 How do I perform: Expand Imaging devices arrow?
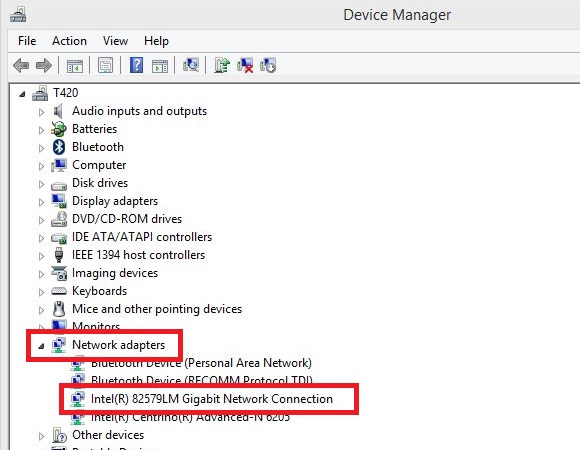(41, 274)
